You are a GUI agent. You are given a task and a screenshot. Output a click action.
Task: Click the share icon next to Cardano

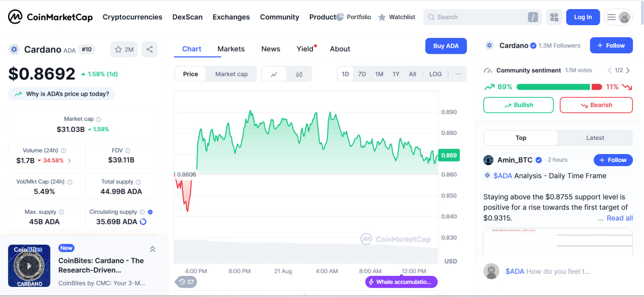pos(149,49)
